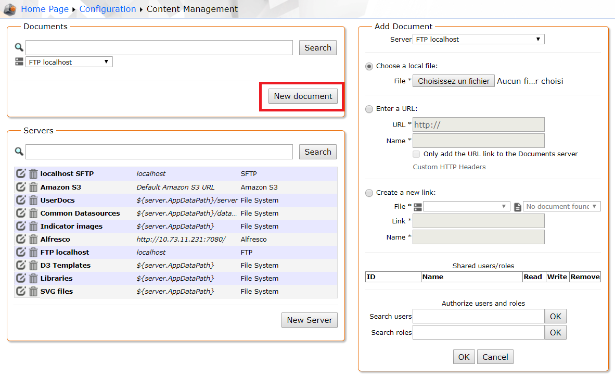
Task: Edit the Common Datasources server
Action: [x=21, y=213]
